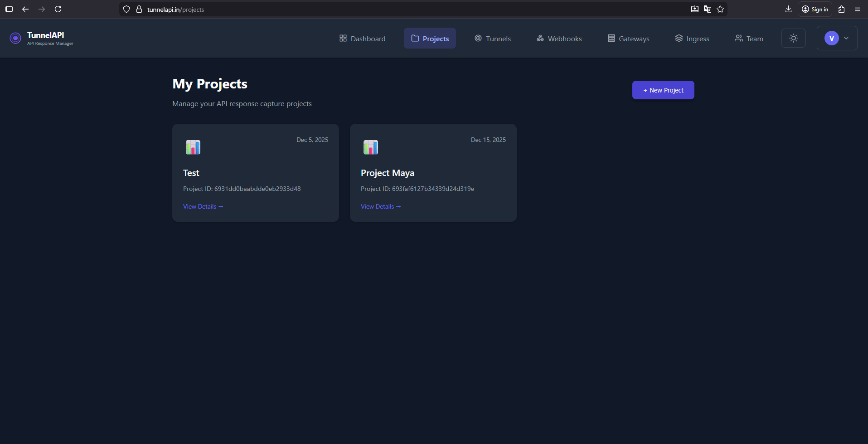This screenshot has width=868, height=444.
Task: Click the Dec 15, 2025 date
Action: pos(488,140)
